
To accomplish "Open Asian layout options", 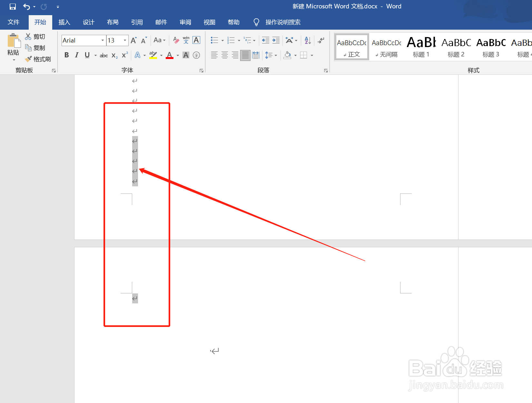I will click(289, 40).
